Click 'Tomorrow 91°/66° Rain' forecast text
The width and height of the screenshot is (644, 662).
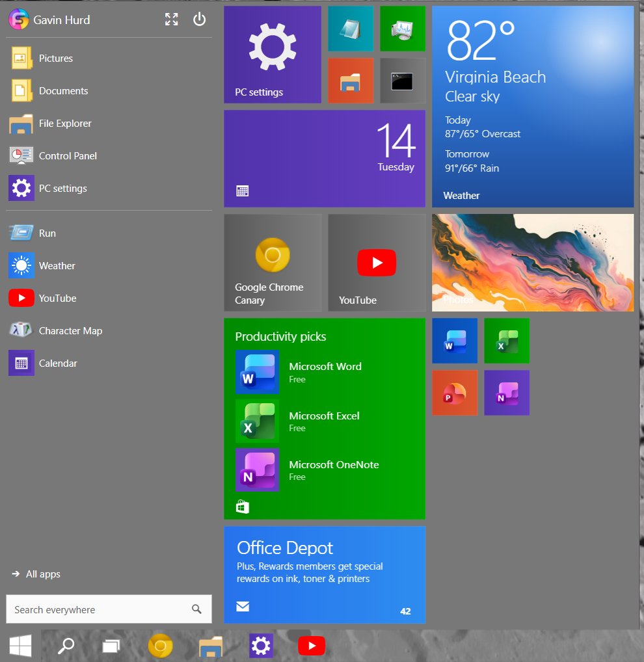click(472, 161)
